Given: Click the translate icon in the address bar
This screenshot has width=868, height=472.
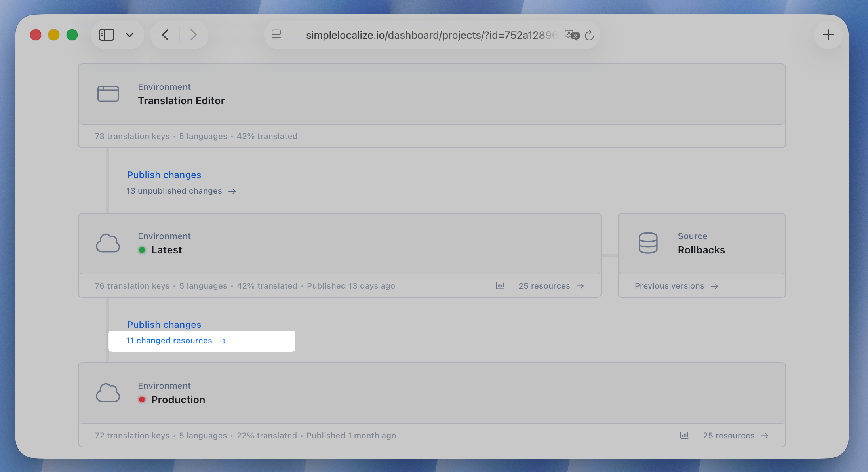Looking at the screenshot, I should (572, 35).
